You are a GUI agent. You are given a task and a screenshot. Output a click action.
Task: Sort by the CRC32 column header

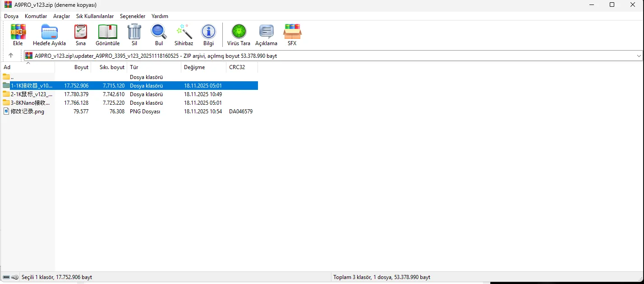click(x=242, y=67)
